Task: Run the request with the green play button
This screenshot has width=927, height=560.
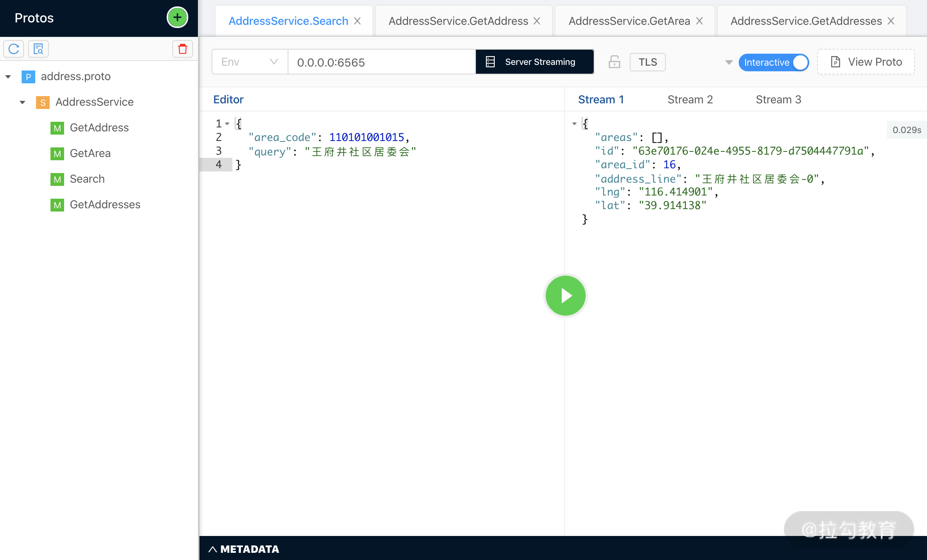Action: (x=565, y=296)
